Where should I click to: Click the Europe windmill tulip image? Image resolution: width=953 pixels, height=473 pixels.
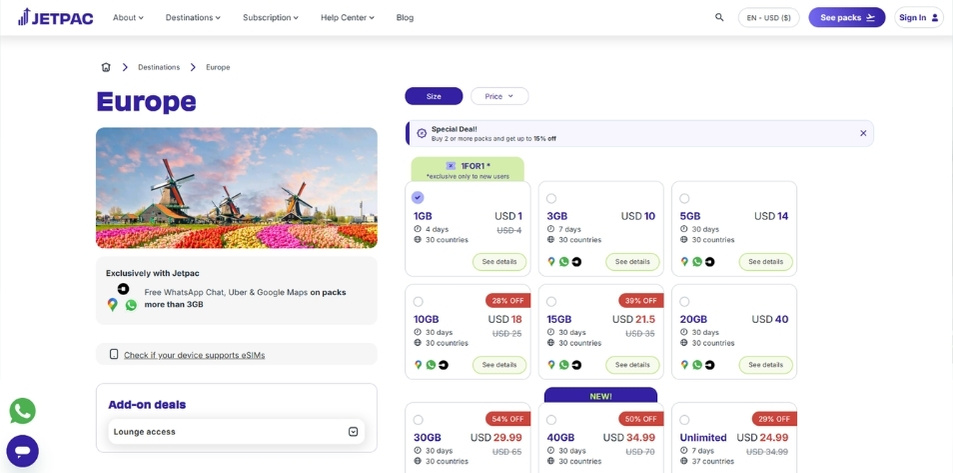(x=236, y=187)
